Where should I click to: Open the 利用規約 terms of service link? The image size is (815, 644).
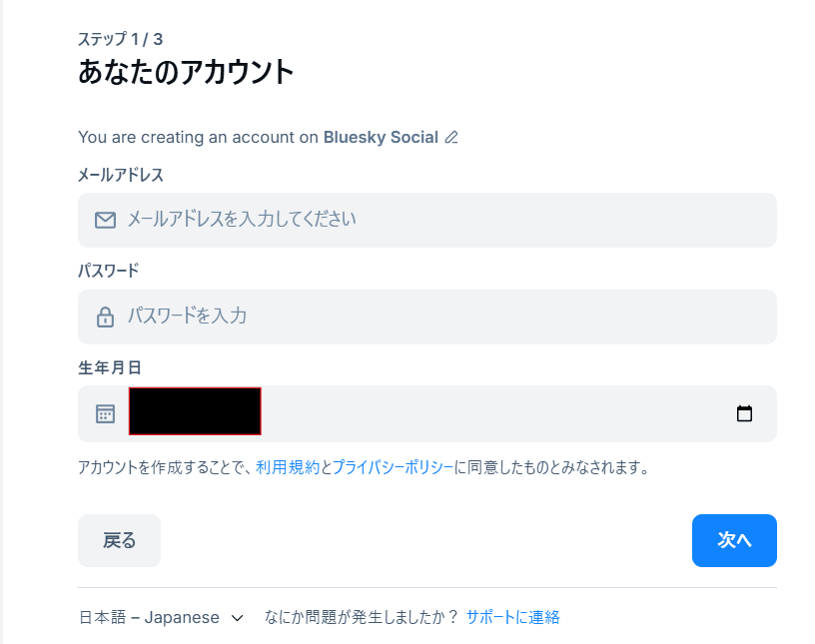pos(288,466)
